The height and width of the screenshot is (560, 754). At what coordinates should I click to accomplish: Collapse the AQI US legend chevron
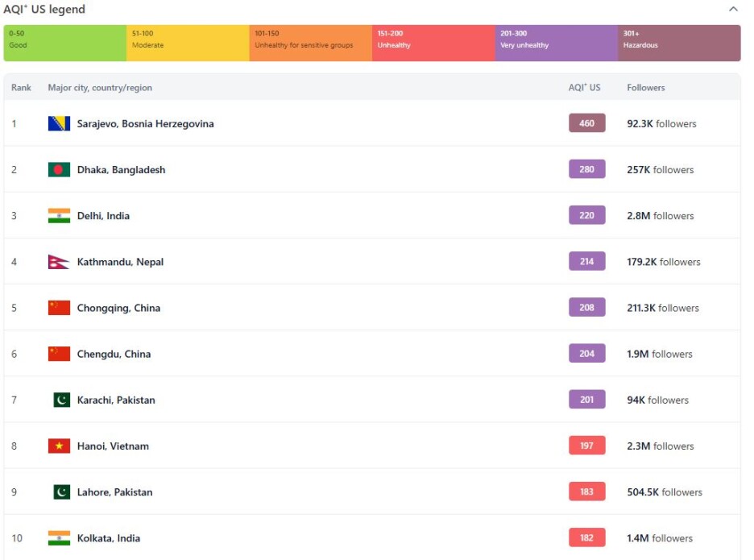[x=732, y=10]
